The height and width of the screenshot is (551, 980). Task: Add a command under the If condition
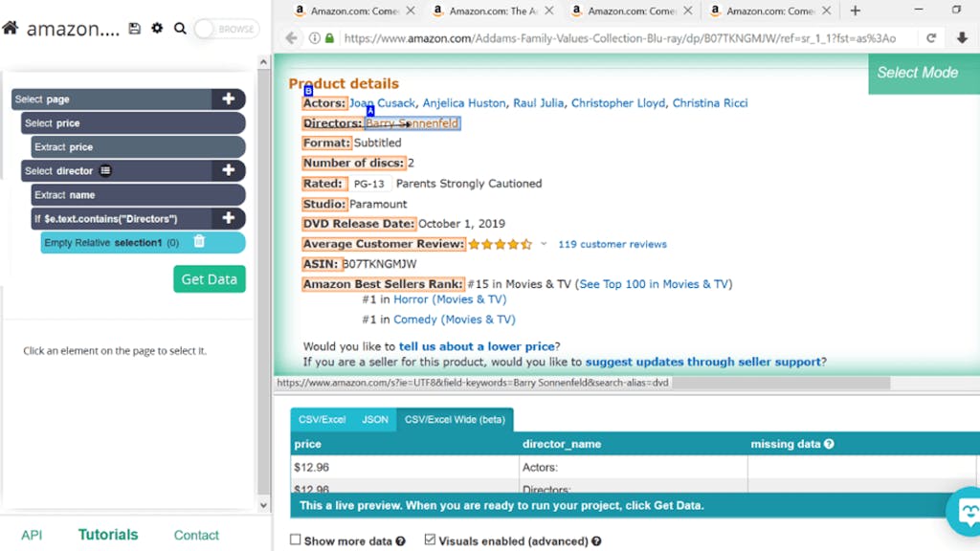coord(228,218)
